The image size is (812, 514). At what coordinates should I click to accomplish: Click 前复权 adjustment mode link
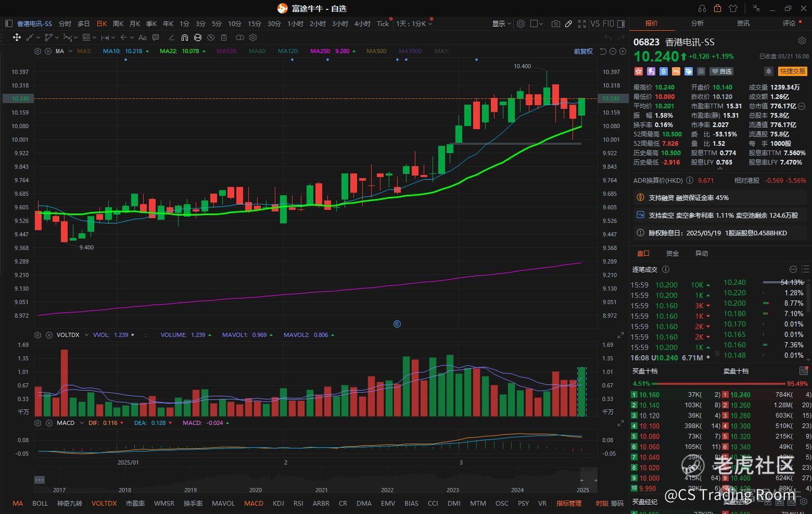(583, 51)
